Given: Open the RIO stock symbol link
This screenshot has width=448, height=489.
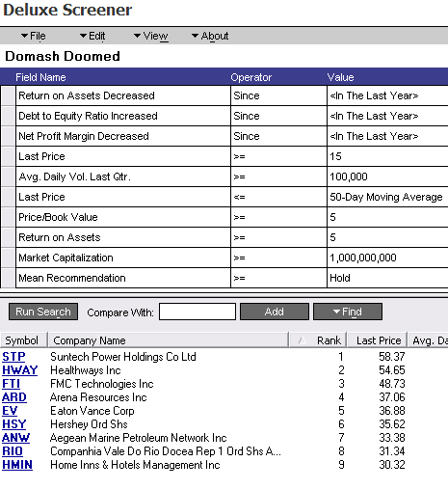Looking at the screenshot, I should [x=13, y=451].
